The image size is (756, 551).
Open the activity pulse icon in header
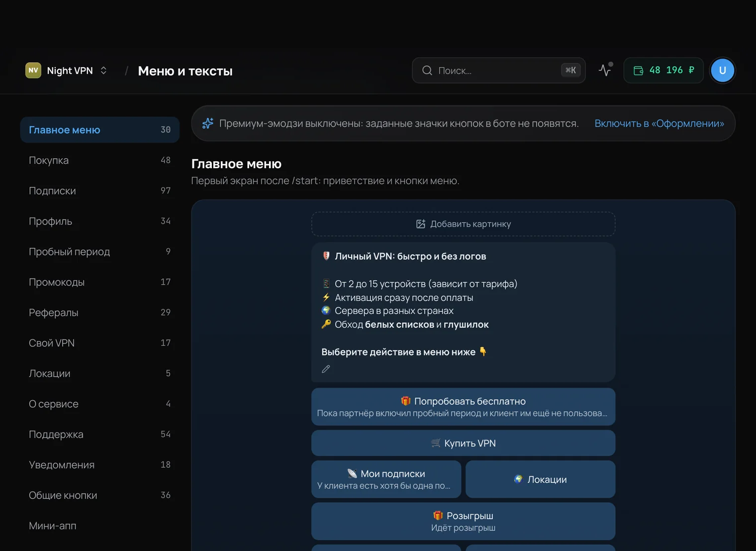coord(605,70)
